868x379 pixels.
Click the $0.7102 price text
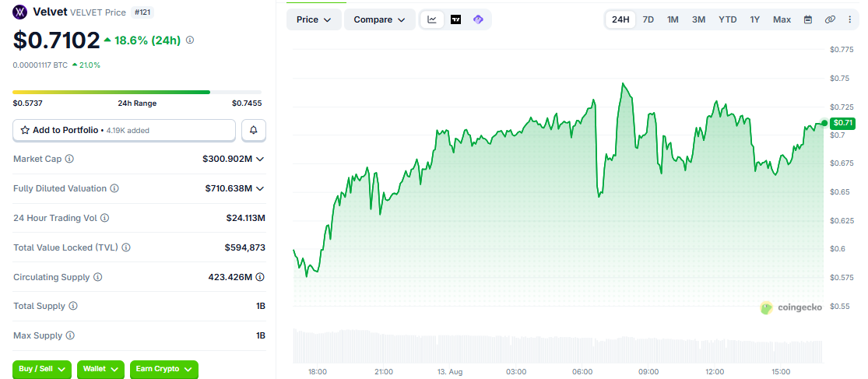click(56, 40)
